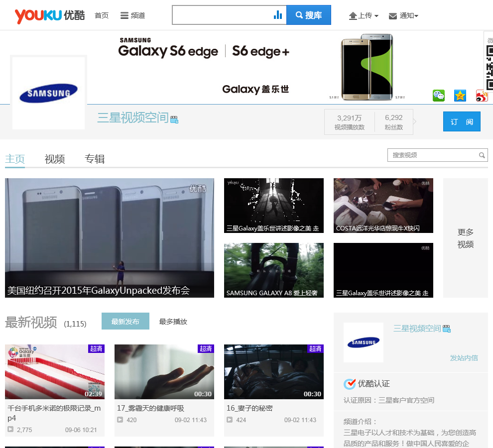
Task: Click the 超清 badge on 17_雾霾天 video
Action: [x=206, y=348]
